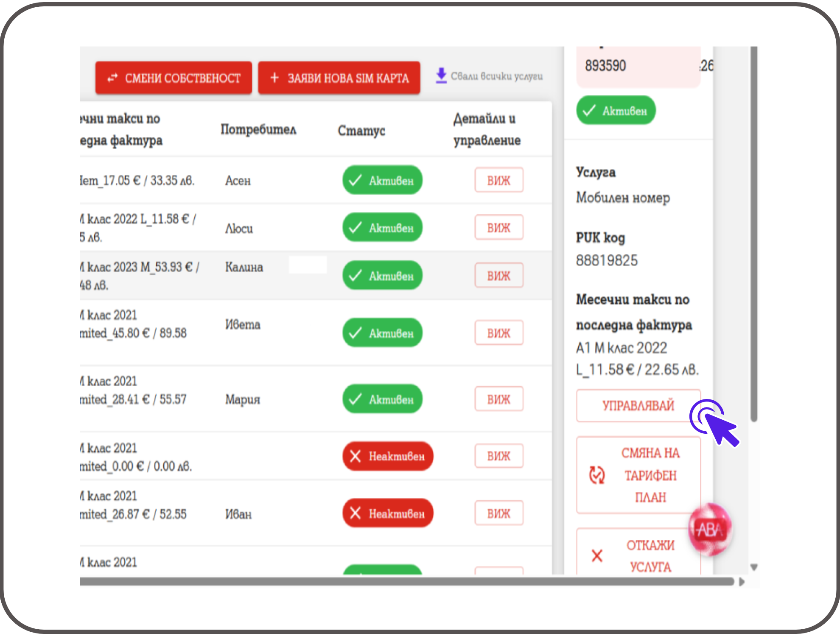Click the vertical scrollbar down arrow
Image resolution: width=840 pixels, height=636 pixels.
pyautogui.click(x=754, y=567)
